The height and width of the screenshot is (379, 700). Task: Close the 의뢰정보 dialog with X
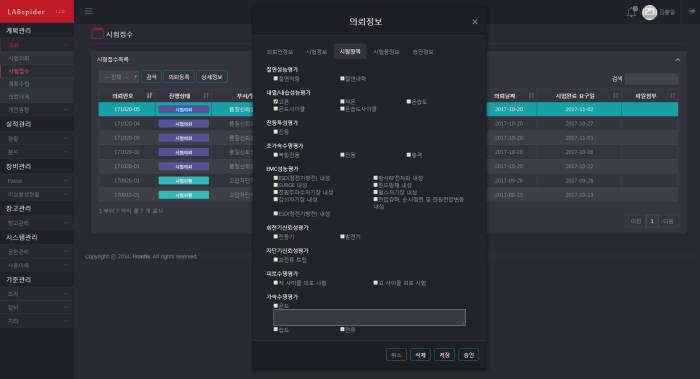point(475,21)
